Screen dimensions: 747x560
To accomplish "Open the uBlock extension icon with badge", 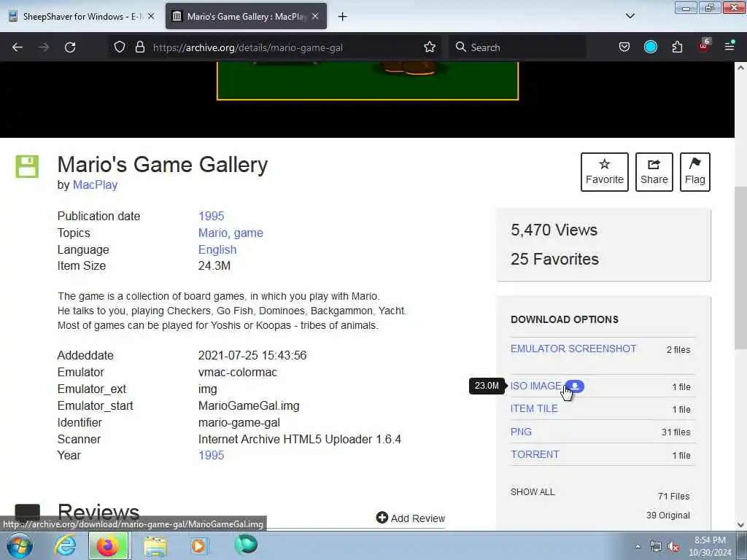I will [704, 46].
